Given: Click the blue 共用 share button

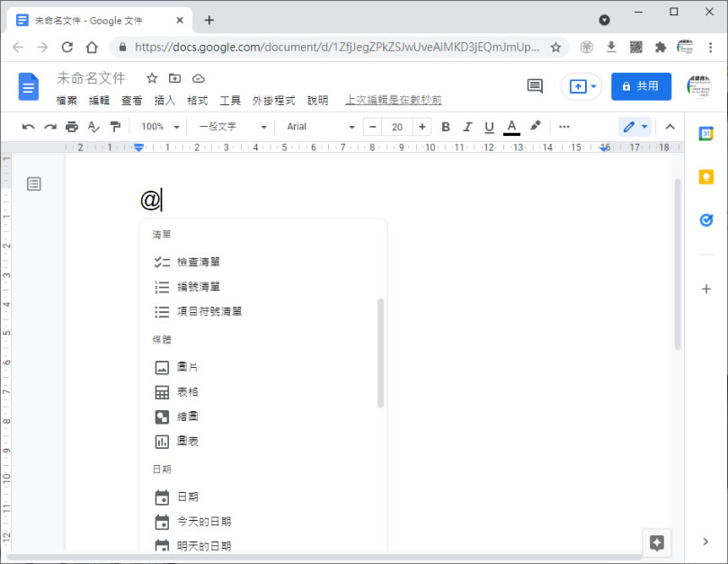Looking at the screenshot, I should click(641, 86).
